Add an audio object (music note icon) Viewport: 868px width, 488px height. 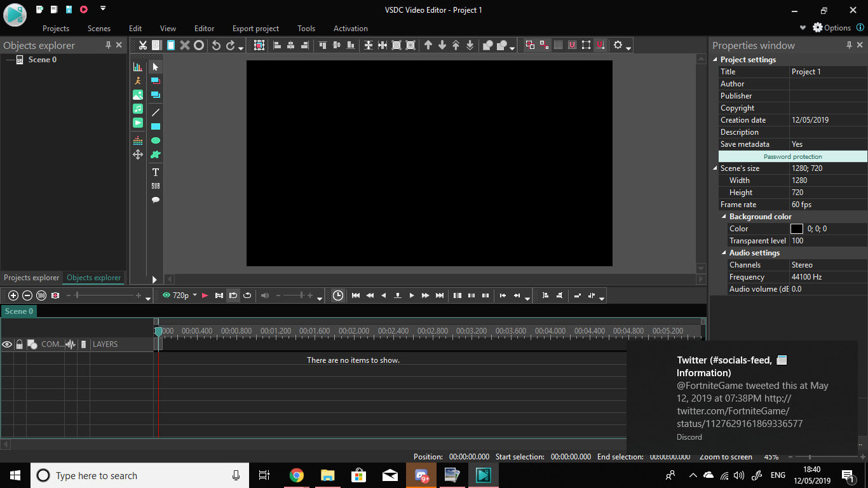[138, 109]
